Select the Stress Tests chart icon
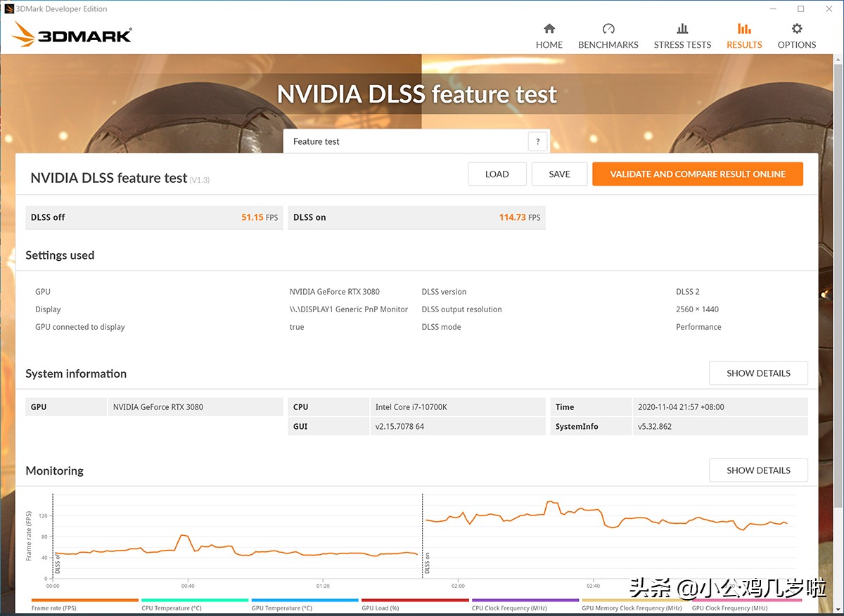 tap(682, 29)
